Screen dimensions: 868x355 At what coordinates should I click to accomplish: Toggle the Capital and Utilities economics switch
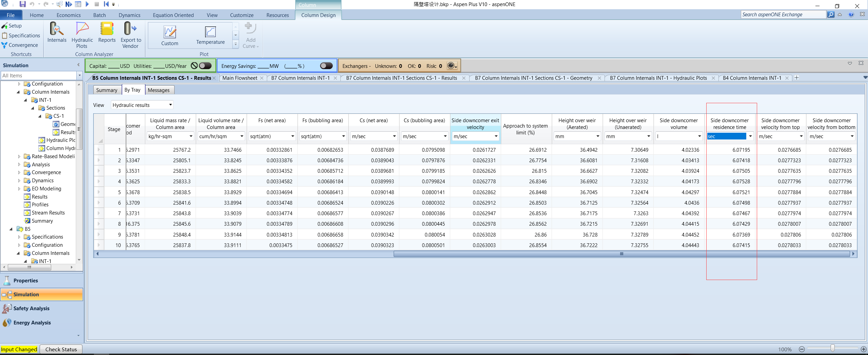pyautogui.click(x=205, y=66)
